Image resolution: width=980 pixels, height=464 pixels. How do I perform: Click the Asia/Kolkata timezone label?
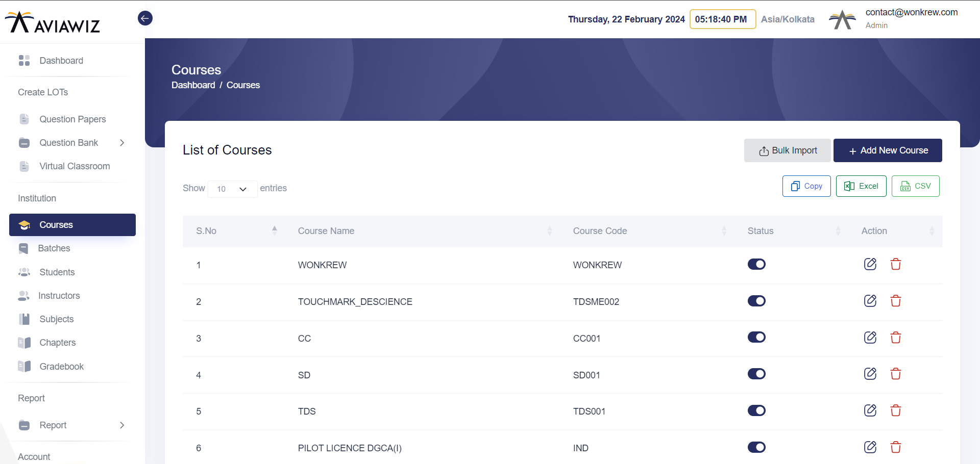click(x=788, y=19)
